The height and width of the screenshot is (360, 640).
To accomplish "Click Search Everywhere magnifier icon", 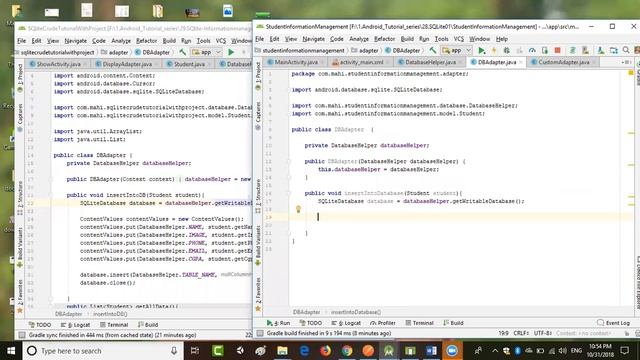I will (x=626, y=50).
